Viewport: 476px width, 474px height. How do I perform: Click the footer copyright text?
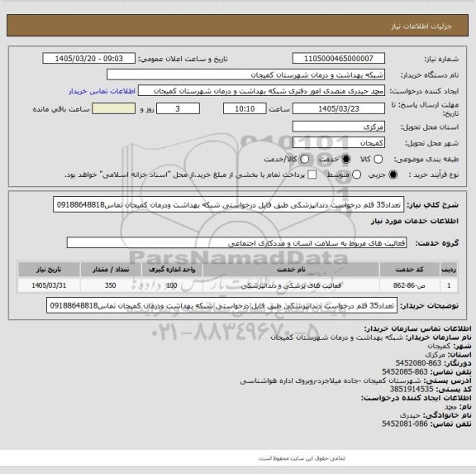tap(302, 458)
